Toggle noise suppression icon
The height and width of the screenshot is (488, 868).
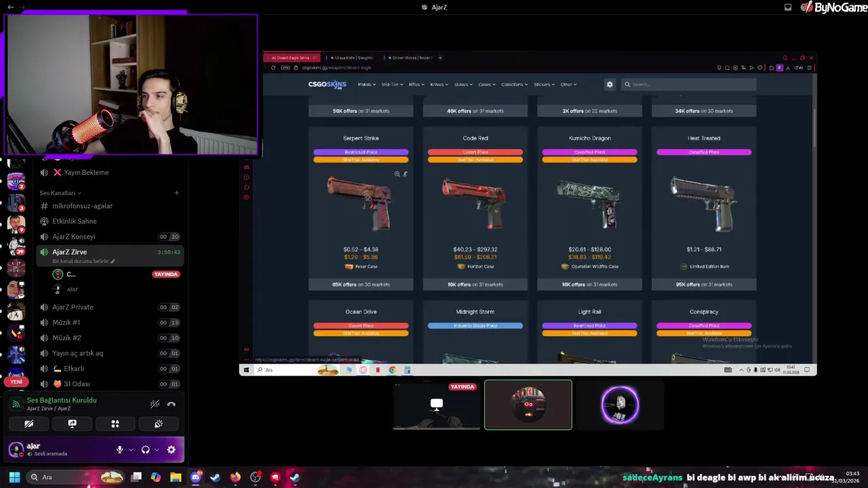(155, 404)
